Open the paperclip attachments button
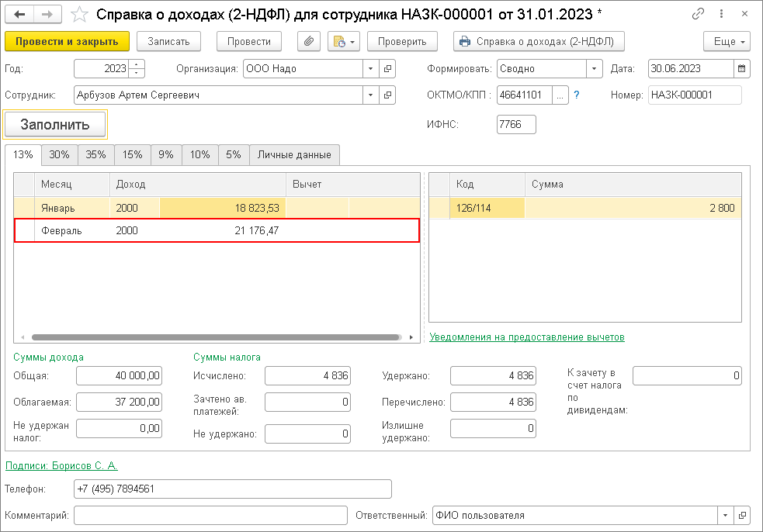Viewport: 763px width, 532px height. 308,41
